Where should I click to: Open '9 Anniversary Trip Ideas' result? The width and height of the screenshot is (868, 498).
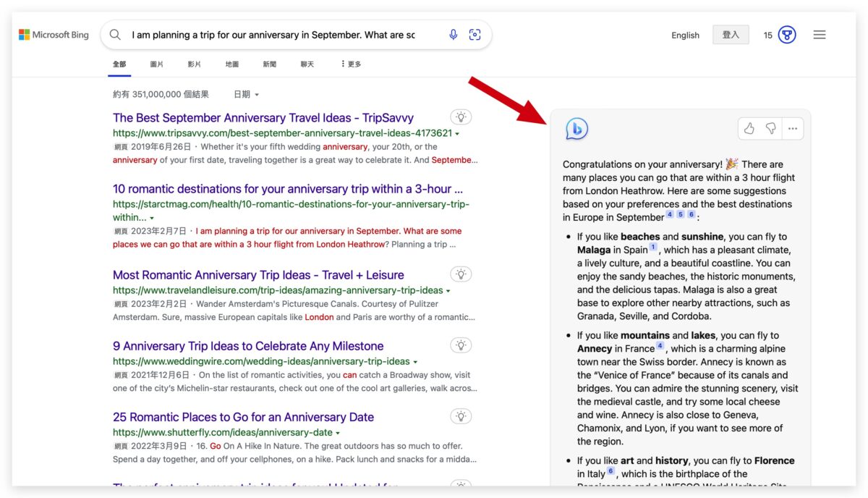click(248, 345)
